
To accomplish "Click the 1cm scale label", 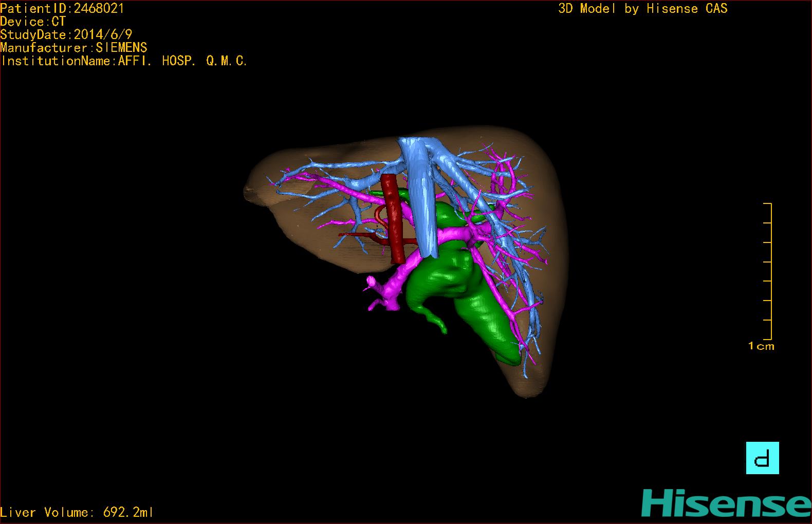I will click(x=761, y=346).
